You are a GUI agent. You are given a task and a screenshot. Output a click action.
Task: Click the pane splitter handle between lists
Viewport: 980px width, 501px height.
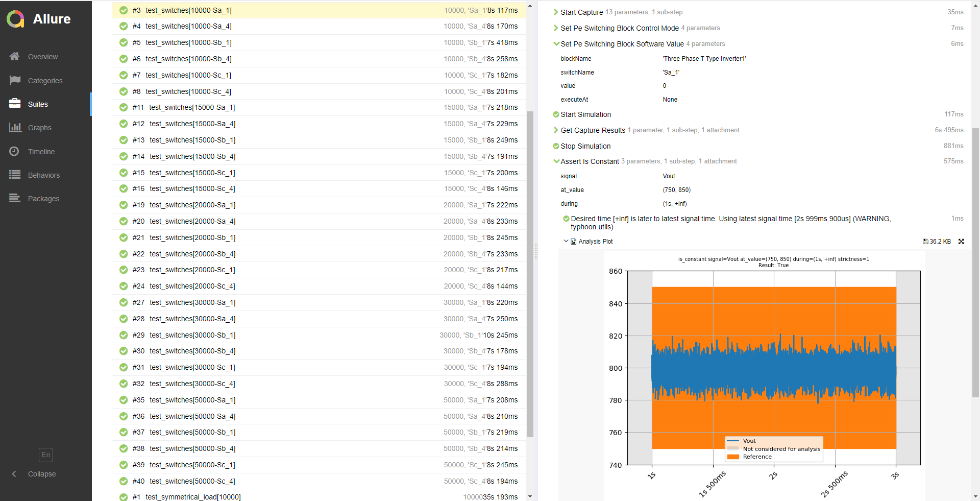click(536, 251)
